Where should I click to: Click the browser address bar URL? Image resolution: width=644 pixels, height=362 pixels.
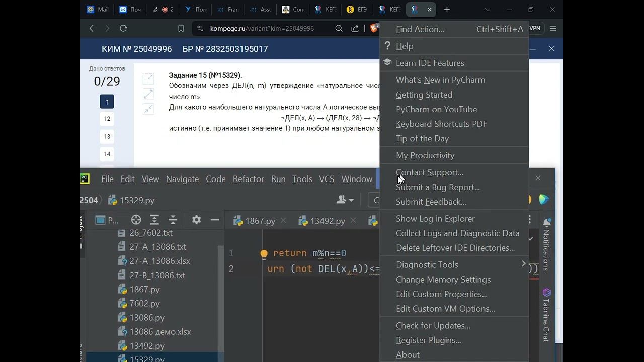tap(262, 29)
